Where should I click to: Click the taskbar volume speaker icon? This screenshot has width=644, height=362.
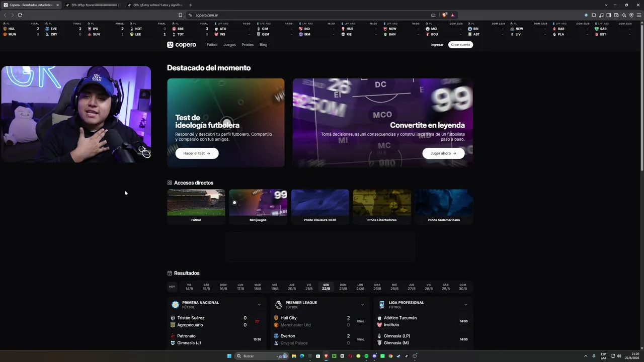(x=619, y=356)
